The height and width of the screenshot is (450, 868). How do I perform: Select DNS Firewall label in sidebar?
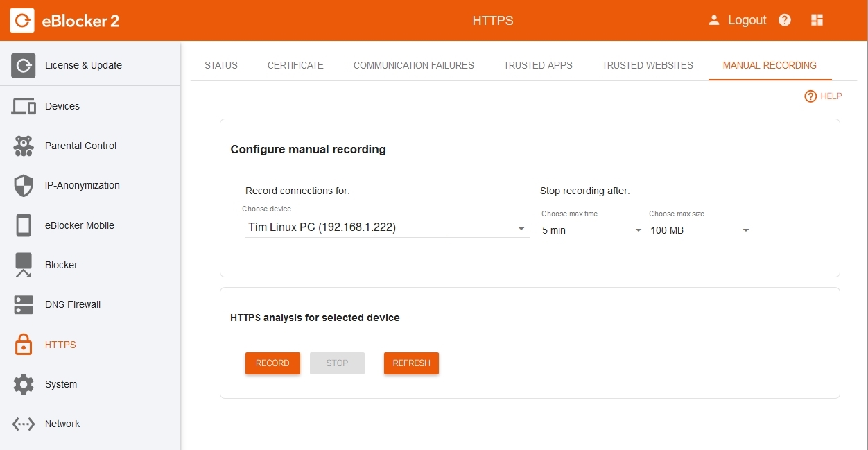73,304
